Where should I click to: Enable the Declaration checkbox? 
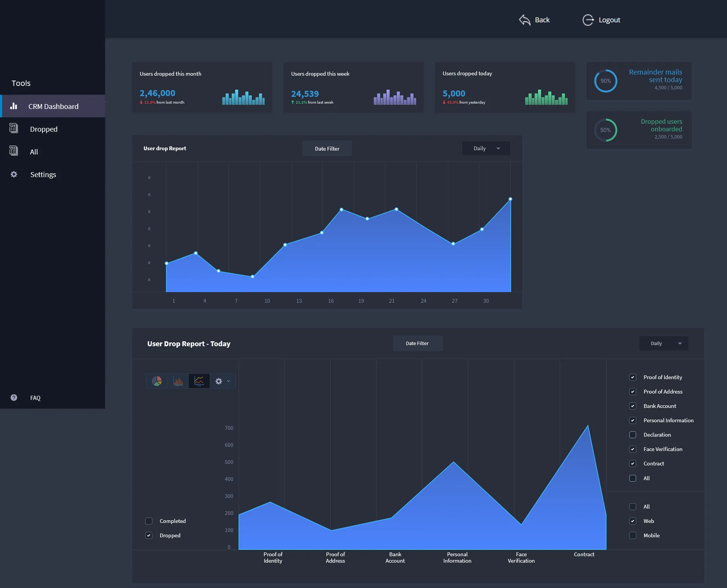coord(633,435)
